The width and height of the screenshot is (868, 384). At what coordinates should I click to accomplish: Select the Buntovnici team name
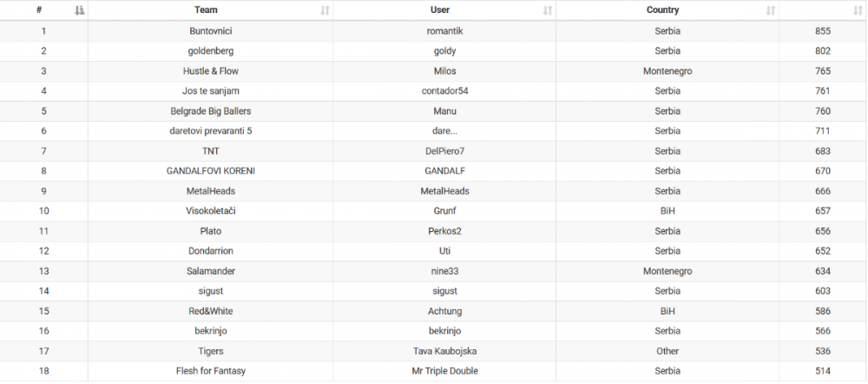click(210, 31)
